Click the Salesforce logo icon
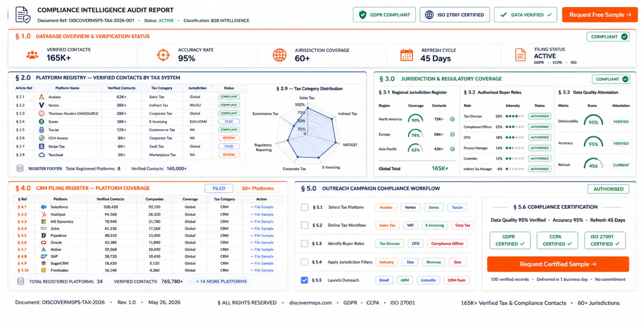Screen dimensions: 644x323 click(x=44, y=207)
